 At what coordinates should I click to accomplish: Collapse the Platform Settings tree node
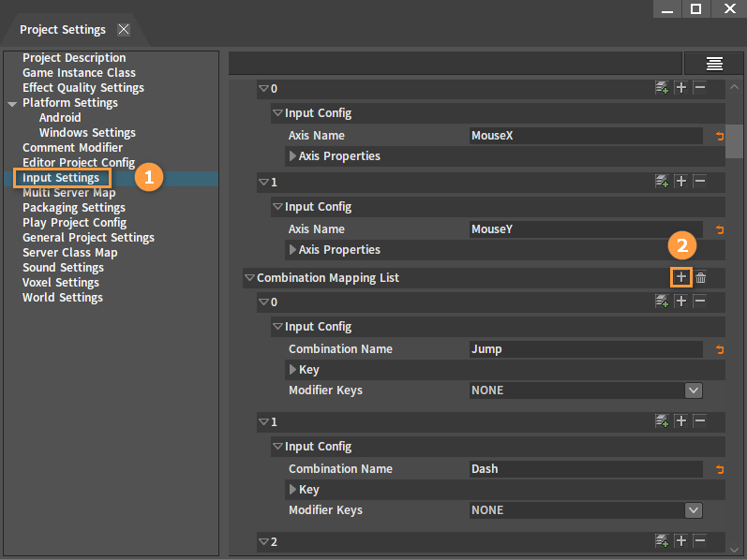[12, 103]
